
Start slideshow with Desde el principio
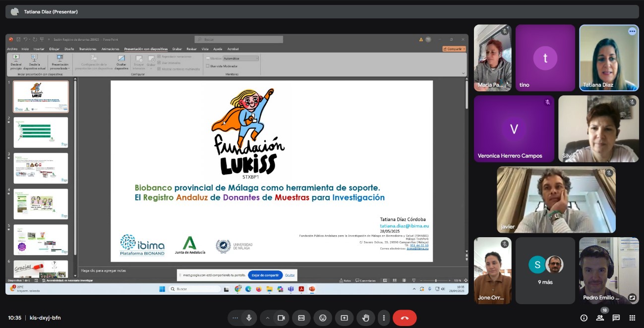click(x=16, y=62)
